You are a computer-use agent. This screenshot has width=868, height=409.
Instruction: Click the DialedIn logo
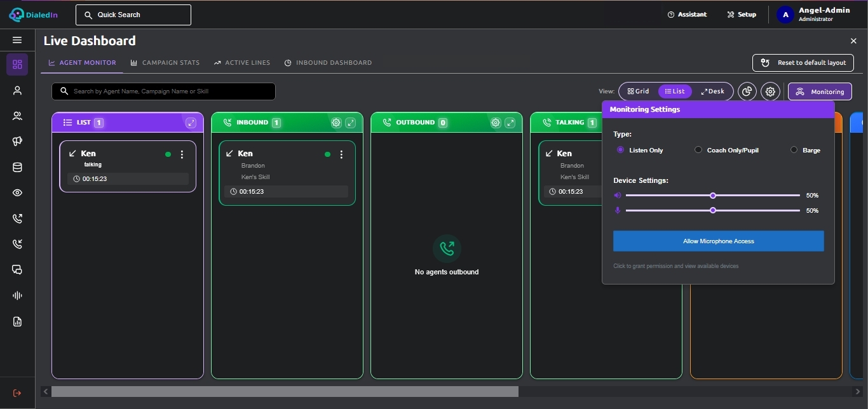33,14
